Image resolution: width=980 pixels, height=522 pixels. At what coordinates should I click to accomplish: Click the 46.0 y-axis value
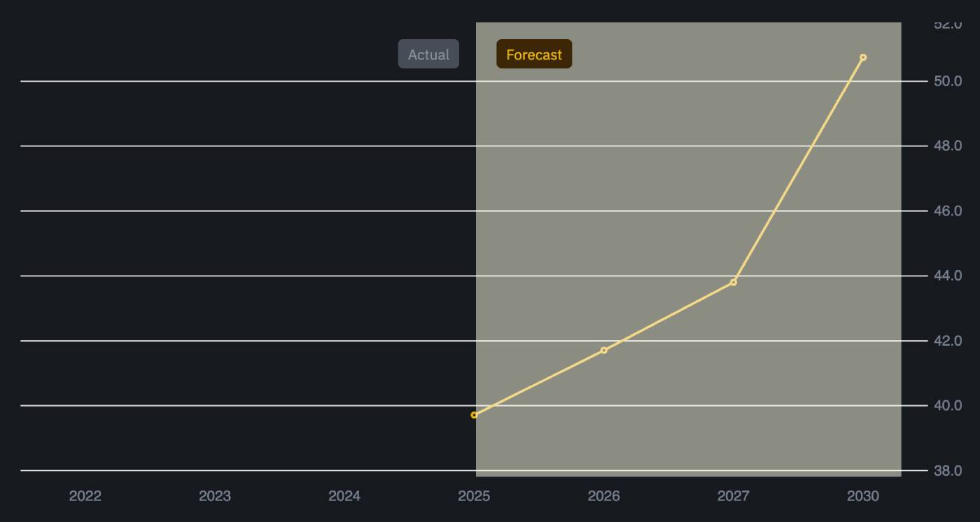(948, 211)
